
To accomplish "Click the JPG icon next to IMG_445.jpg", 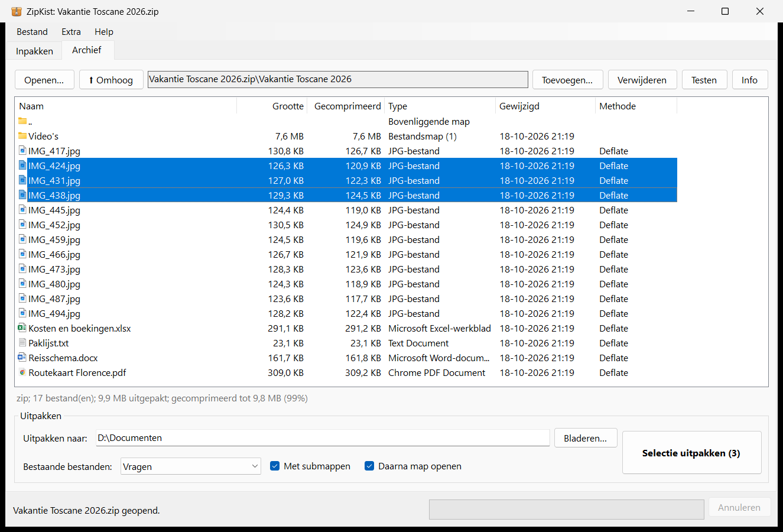I will 22,210.
